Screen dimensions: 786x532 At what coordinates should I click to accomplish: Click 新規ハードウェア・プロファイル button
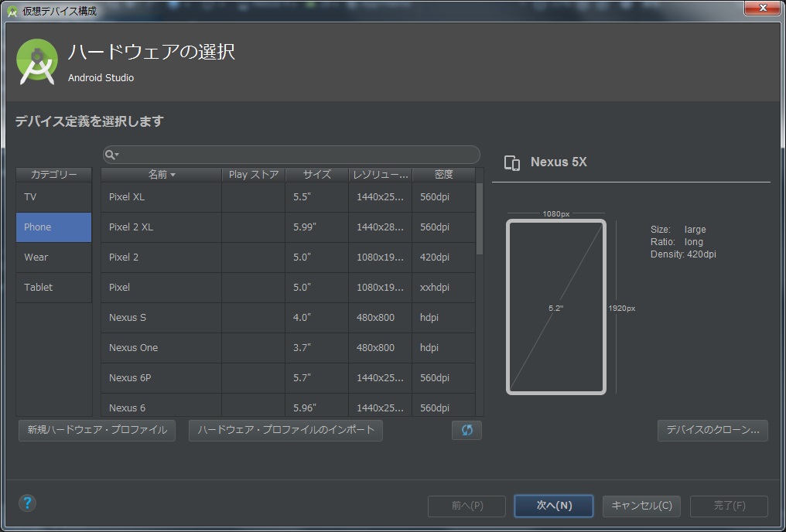[x=97, y=430]
